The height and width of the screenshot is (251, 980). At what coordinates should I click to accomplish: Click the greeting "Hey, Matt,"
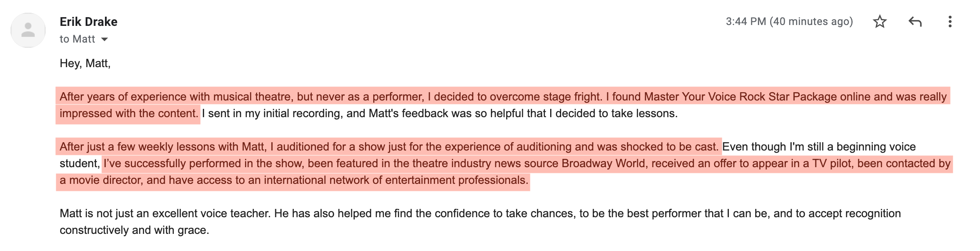(85, 63)
